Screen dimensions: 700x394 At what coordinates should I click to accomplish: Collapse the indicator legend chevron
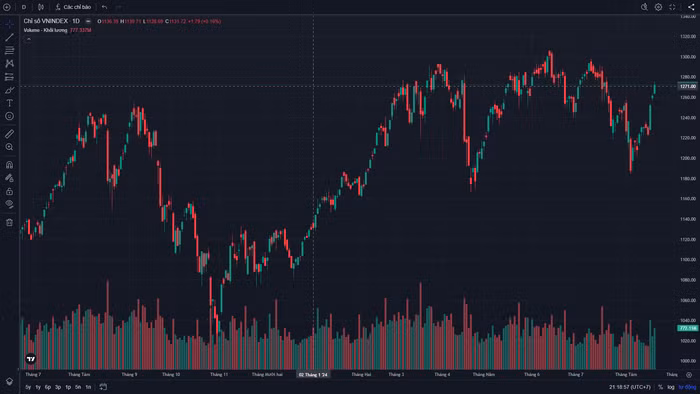[29, 39]
